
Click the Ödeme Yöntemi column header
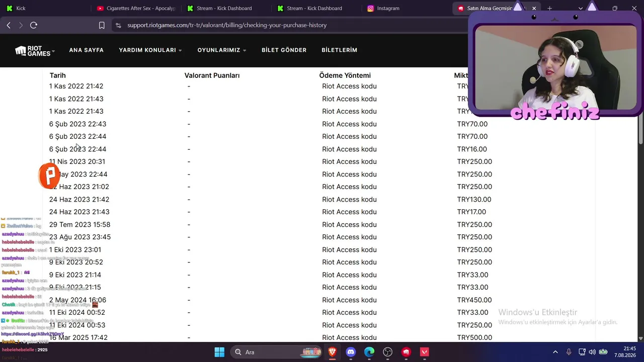(x=345, y=75)
